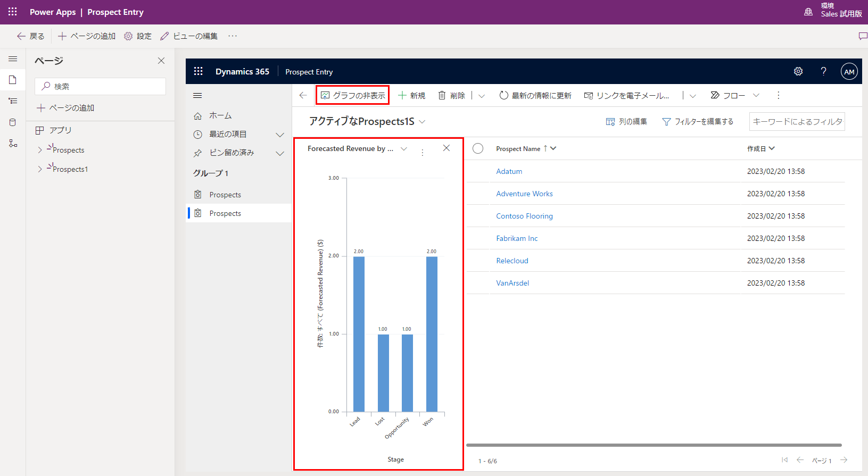Open the Dynamics 365 app launcher grid

click(199, 71)
